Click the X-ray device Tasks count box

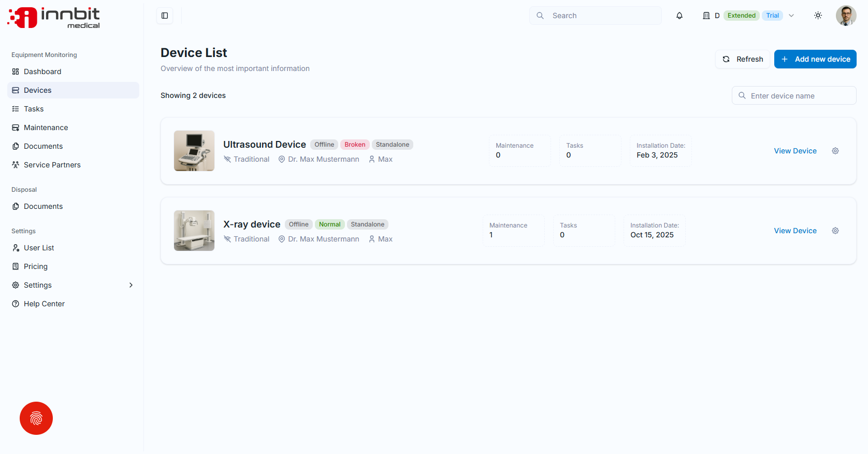tap(584, 231)
